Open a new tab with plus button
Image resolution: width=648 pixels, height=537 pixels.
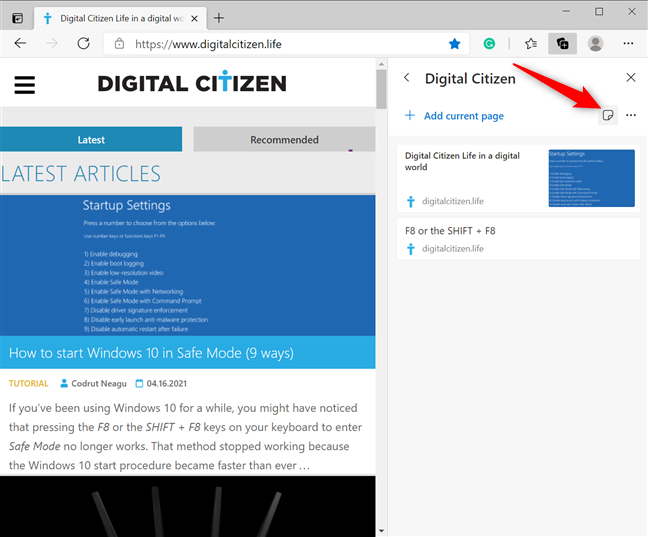[x=219, y=18]
